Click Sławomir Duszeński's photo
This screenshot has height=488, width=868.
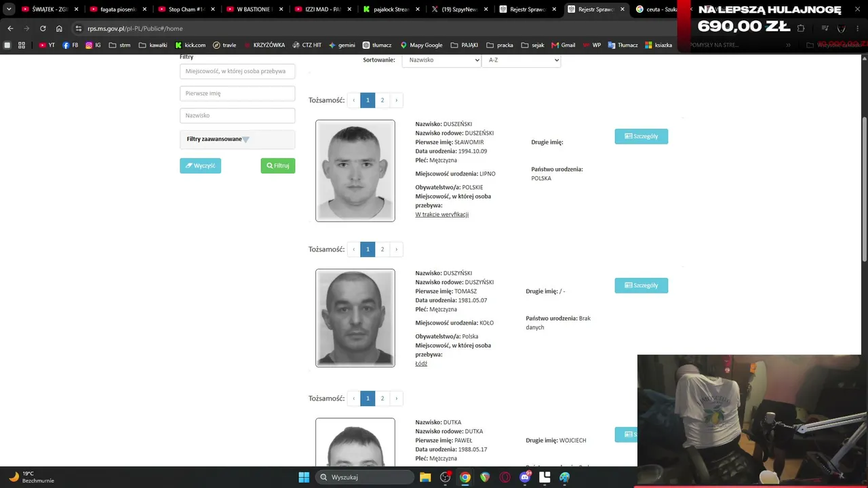[355, 171]
